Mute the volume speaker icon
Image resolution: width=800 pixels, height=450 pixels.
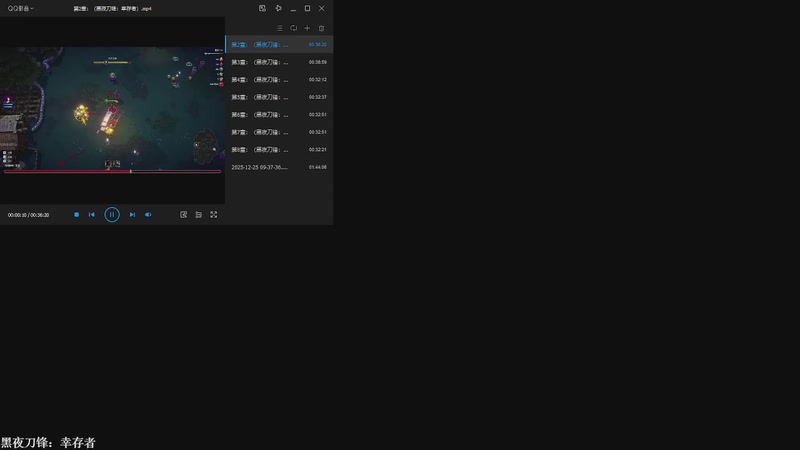point(148,215)
